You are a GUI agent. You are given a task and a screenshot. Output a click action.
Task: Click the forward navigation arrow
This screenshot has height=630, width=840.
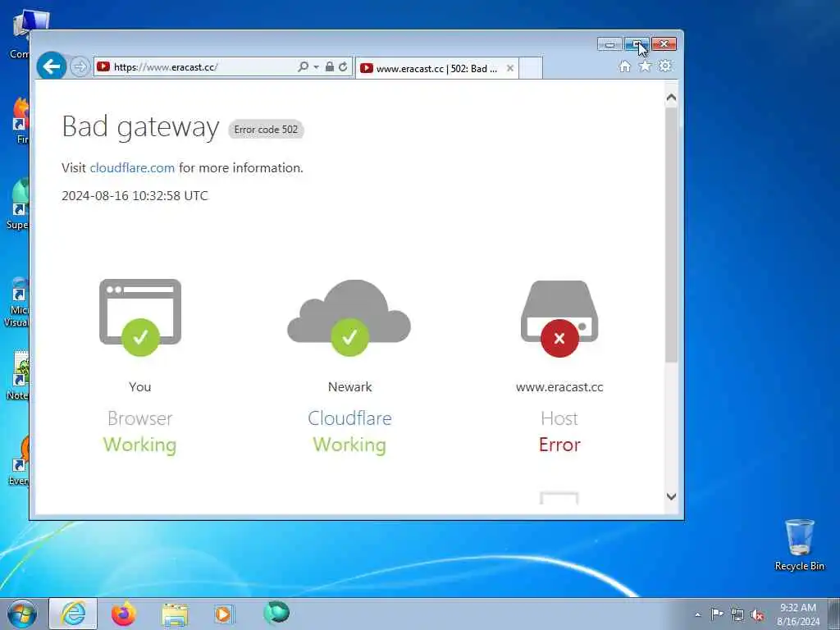[80, 67]
